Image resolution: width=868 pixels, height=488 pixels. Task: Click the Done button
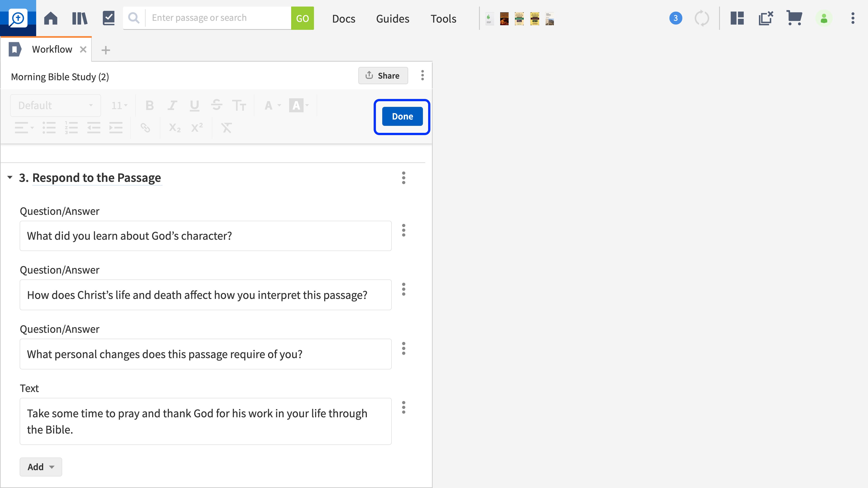[402, 116]
